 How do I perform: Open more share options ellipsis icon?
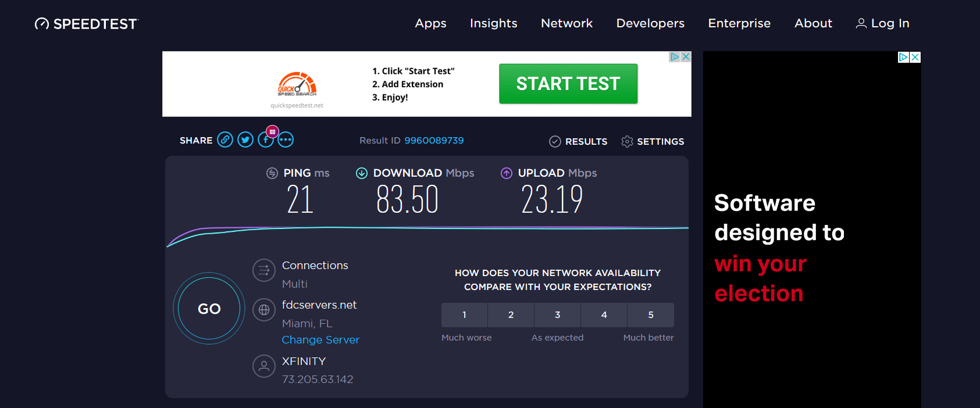(x=286, y=139)
